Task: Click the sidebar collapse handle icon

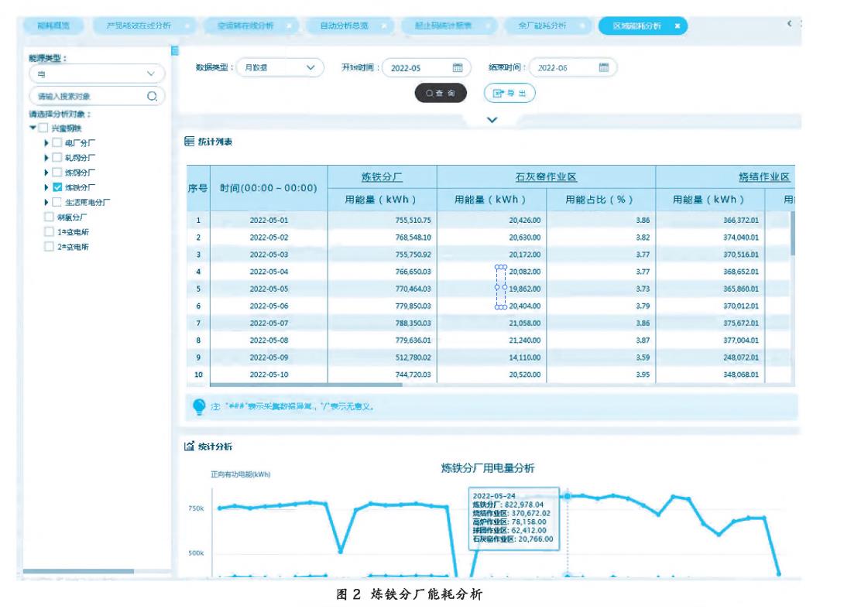Action: pos(175,51)
